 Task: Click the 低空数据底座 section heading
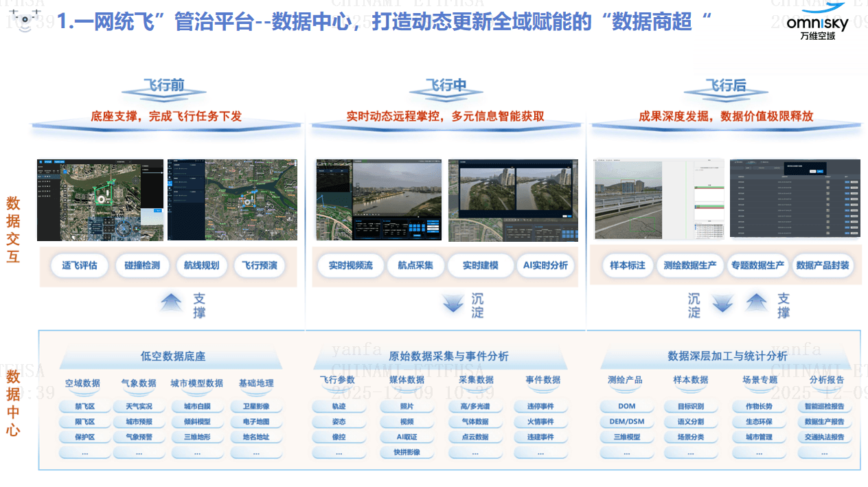173,356
